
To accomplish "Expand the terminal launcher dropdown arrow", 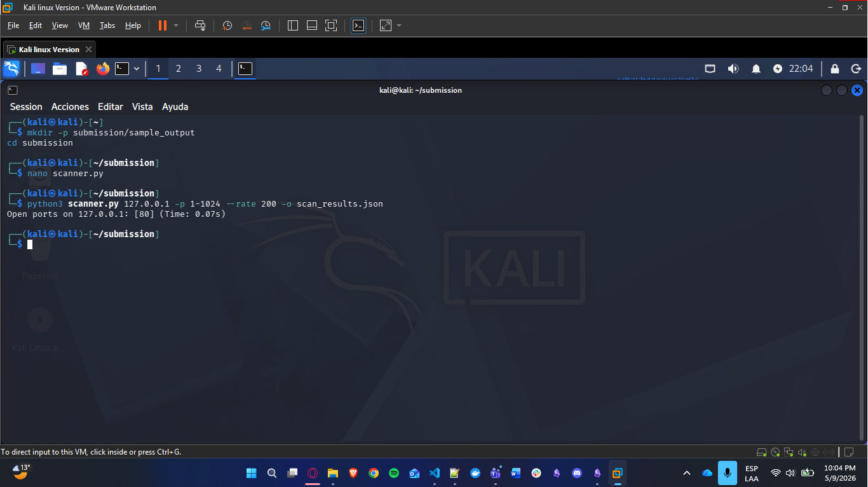I will click(137, 69).
